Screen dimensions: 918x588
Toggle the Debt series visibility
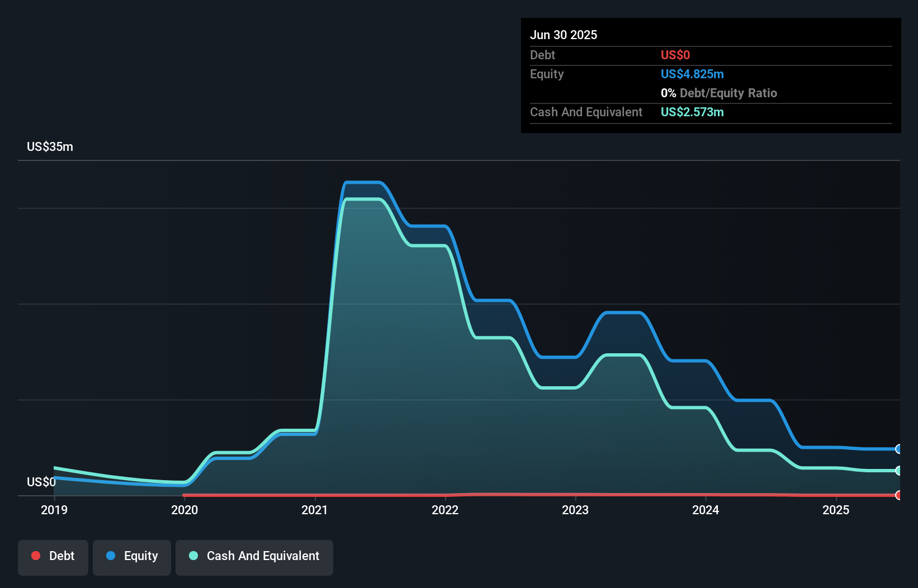click(x=53, y=556)
